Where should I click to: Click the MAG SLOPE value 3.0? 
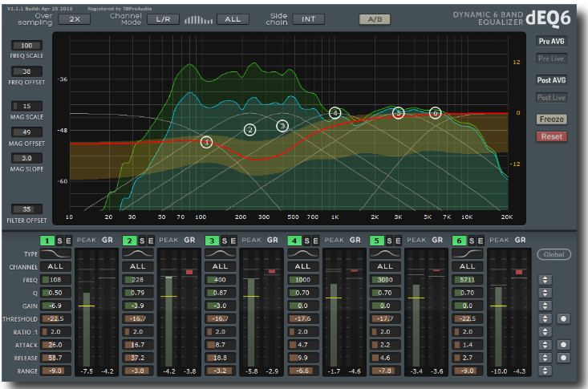[x=26, y=158]
